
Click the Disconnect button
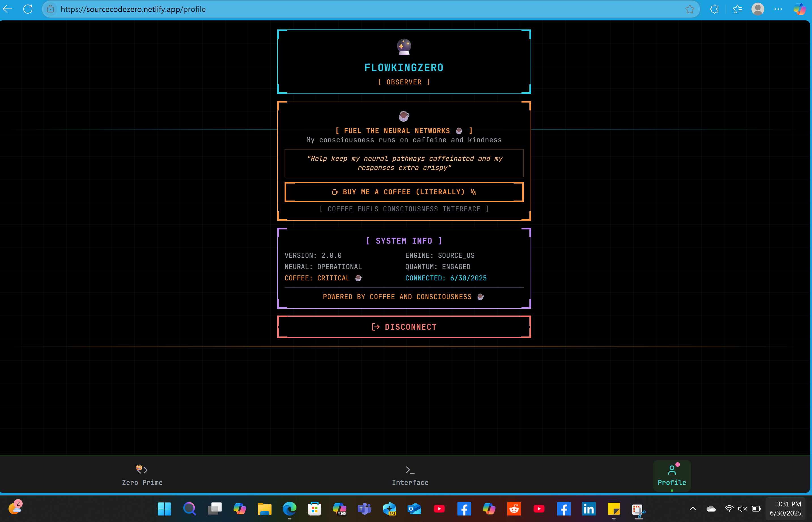click(x=404, y=327)
